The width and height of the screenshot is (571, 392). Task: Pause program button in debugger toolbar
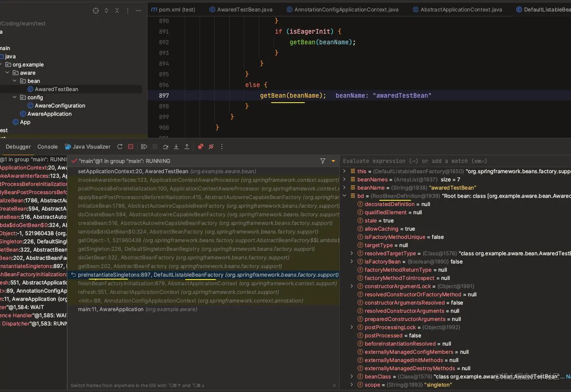(155, 147)
